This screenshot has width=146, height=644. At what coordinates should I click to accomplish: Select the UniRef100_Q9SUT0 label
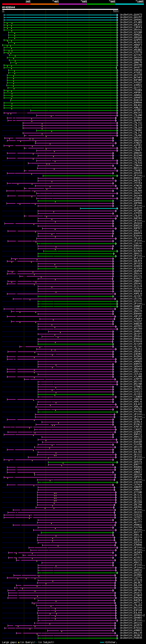131,138
